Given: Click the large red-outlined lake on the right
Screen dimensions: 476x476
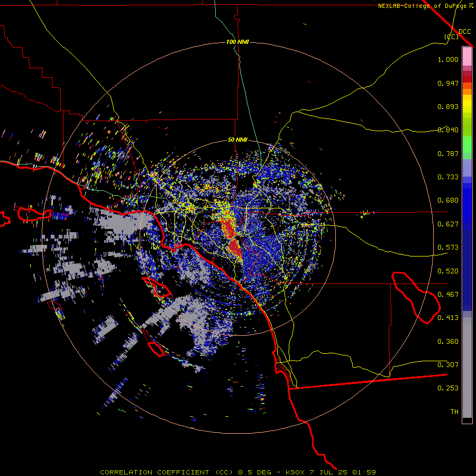Looking at the screenshot, I should (416, 297).
